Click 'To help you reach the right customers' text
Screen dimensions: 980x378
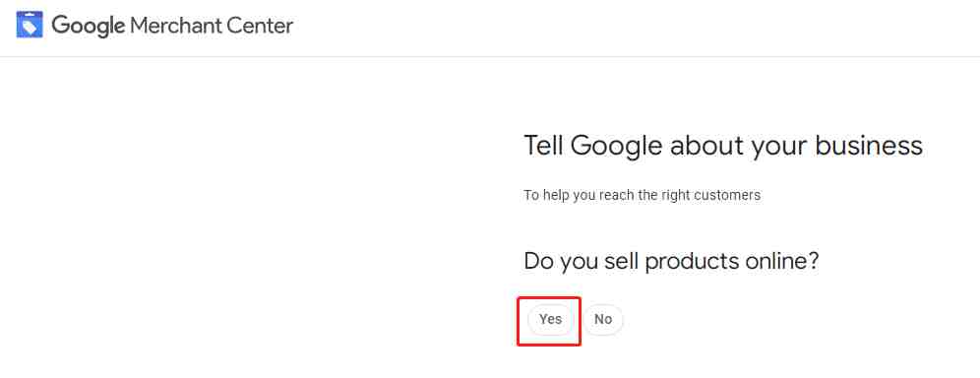(x=642, y=195)
